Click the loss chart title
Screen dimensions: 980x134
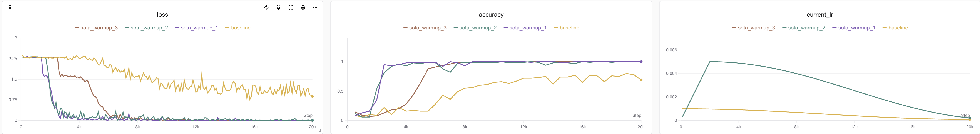coord(162,15)
